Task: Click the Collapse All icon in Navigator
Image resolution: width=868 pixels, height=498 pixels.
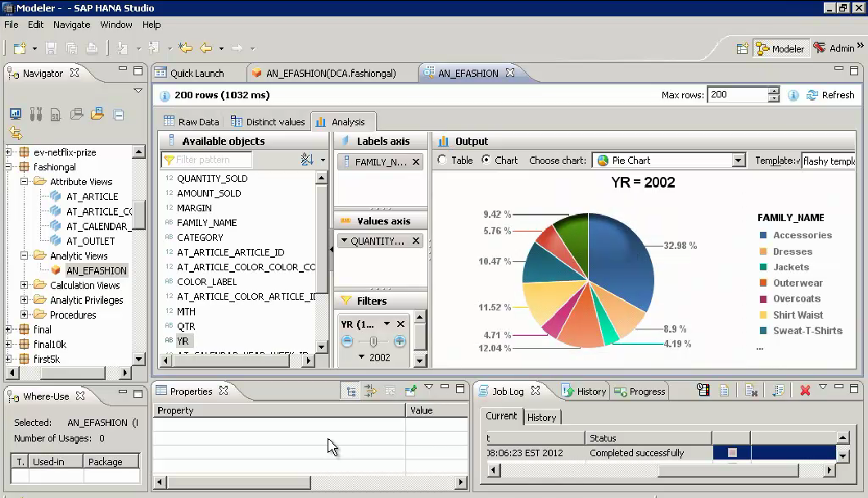Action: 119,114
